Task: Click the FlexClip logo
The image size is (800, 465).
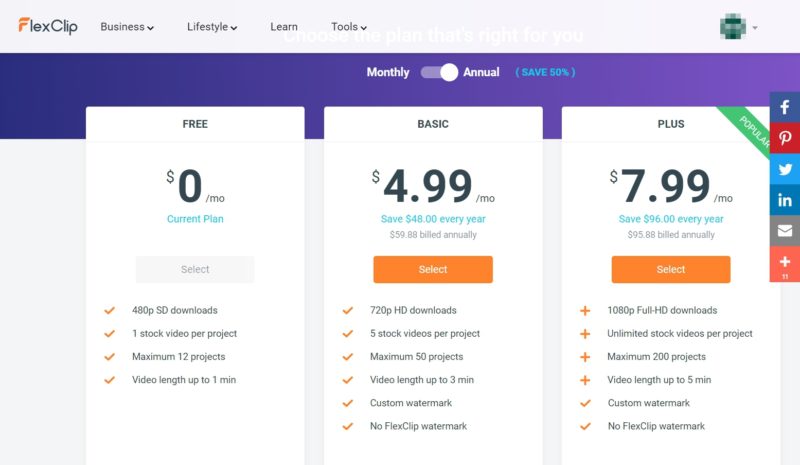Action: [x=48, y=26]
